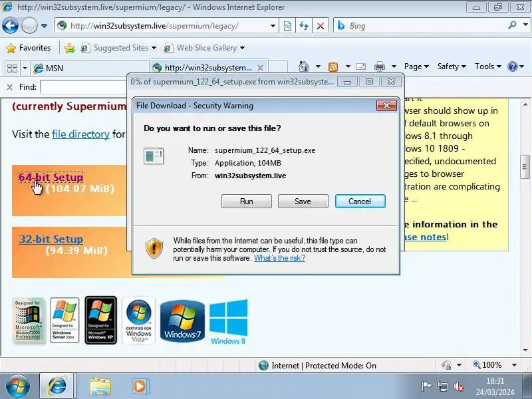Go back with the Back arrow button
The height and width of the screenshot is (399, 532).
tap(10, 25)
